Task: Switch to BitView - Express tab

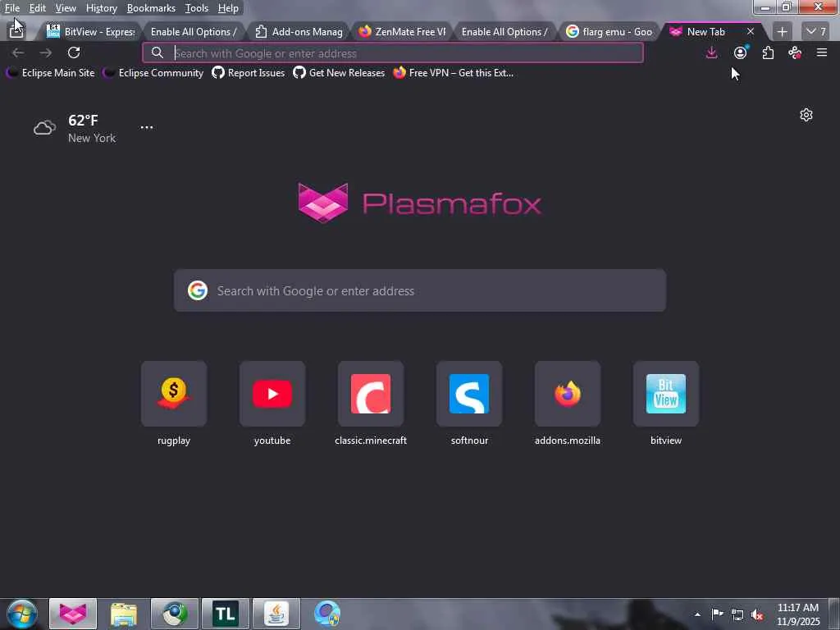Action: [91, 32]
